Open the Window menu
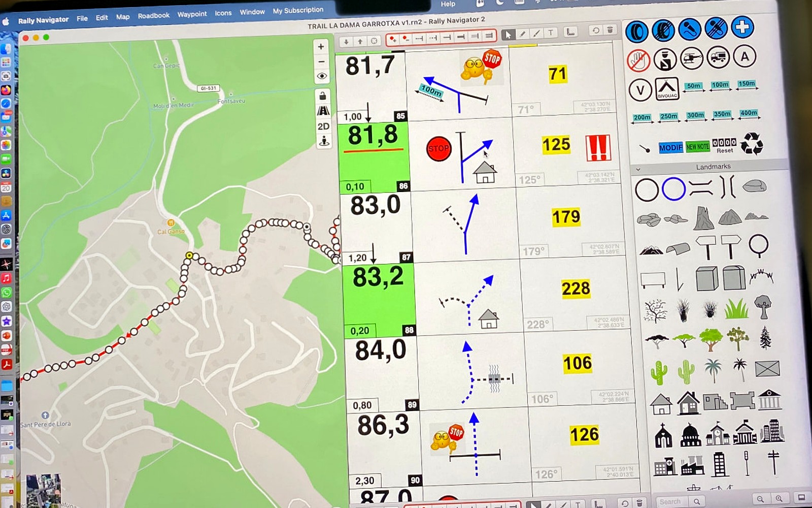The width and height of the screenshot is (812, 508). coord(252,12)
